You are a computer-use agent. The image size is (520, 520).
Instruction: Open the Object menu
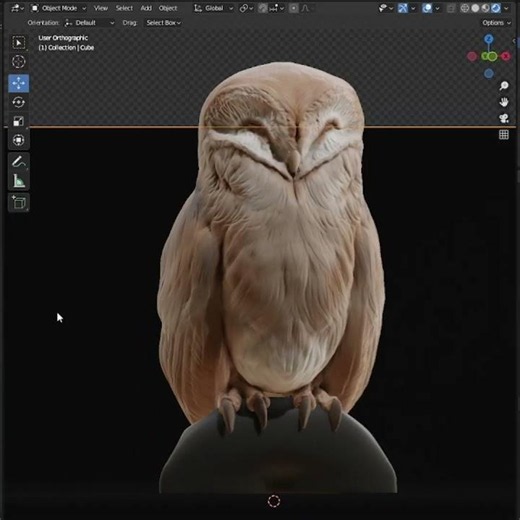(x=168, y=8)
